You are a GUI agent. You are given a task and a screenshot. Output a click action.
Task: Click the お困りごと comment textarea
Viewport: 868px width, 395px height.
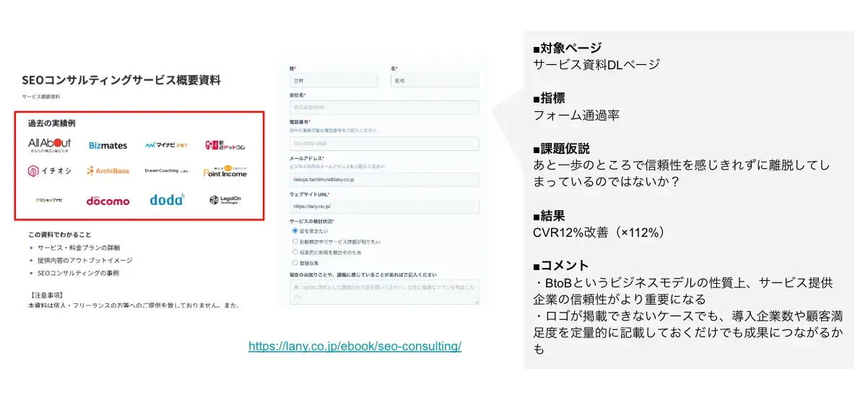coord(384,292)
